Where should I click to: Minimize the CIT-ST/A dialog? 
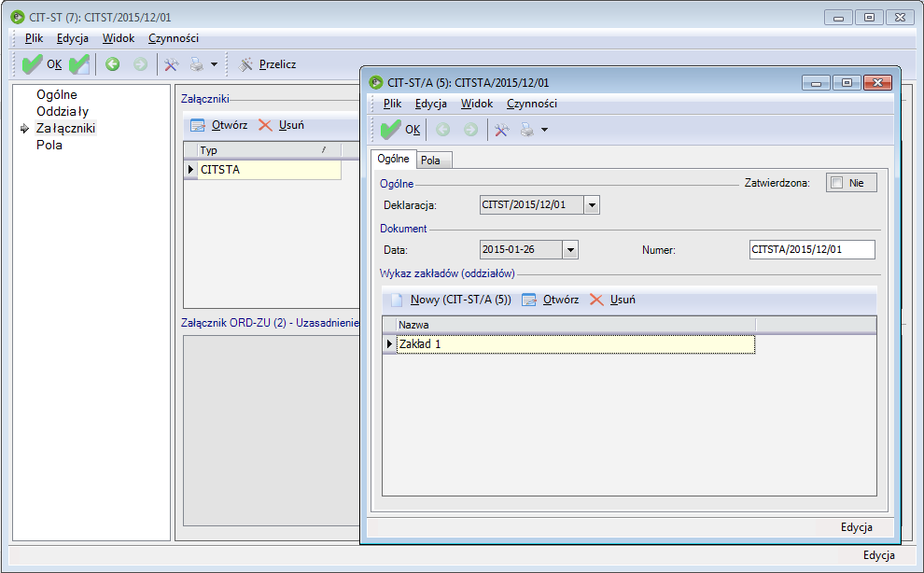click(x=816, y=82)
